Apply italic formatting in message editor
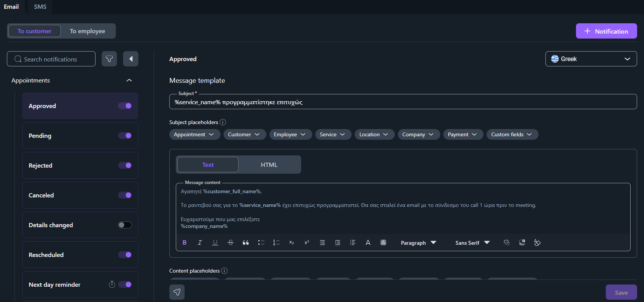644x302 pixels. pyautogui.click(x=200, y=242)
